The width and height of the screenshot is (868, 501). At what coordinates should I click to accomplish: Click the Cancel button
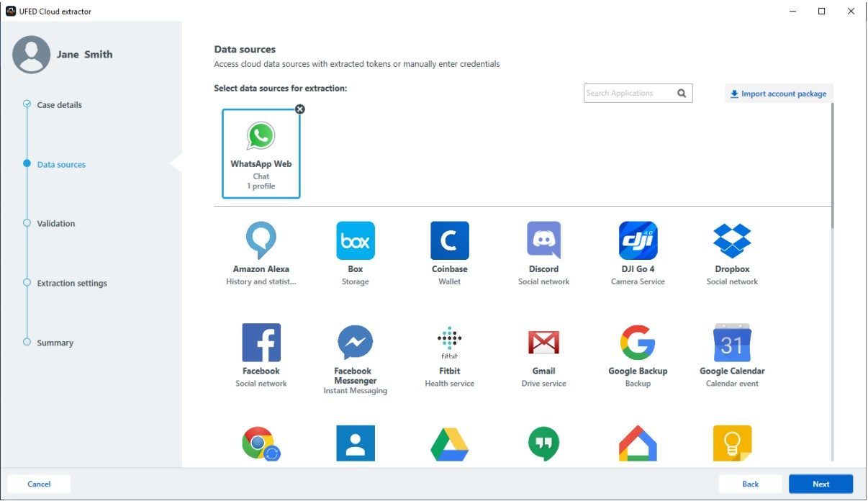point(39,484)
